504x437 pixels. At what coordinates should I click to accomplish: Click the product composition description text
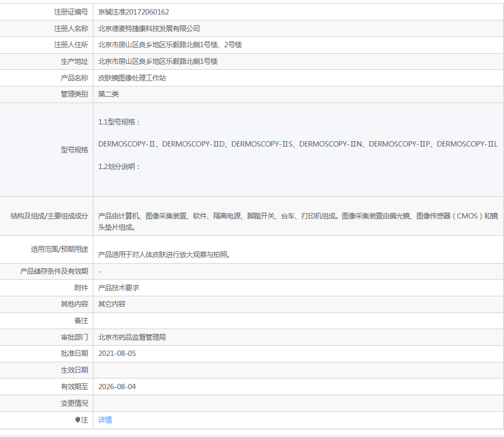(x=298, y=221)
